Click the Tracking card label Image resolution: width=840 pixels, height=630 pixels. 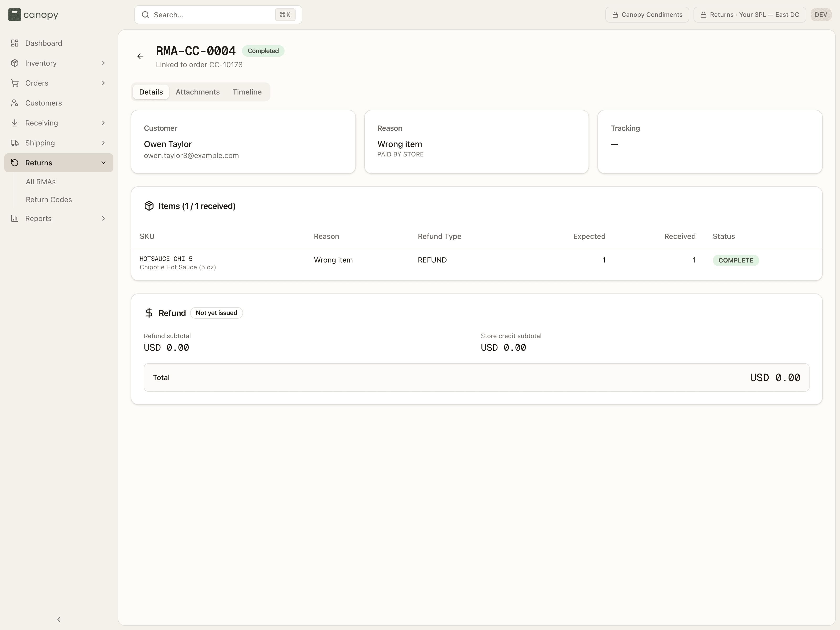(x=625, y=128)
